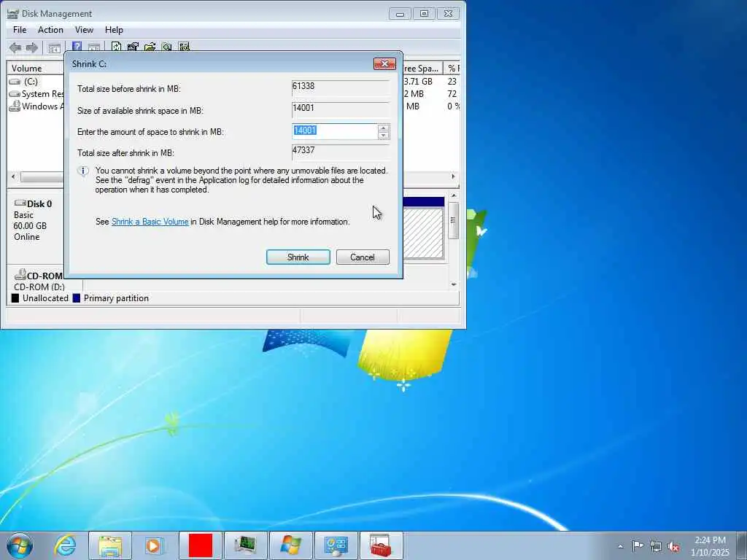747x560 pixels.
Task: Click the show/hide console tree toolbar icon
Action: point(54,47)
